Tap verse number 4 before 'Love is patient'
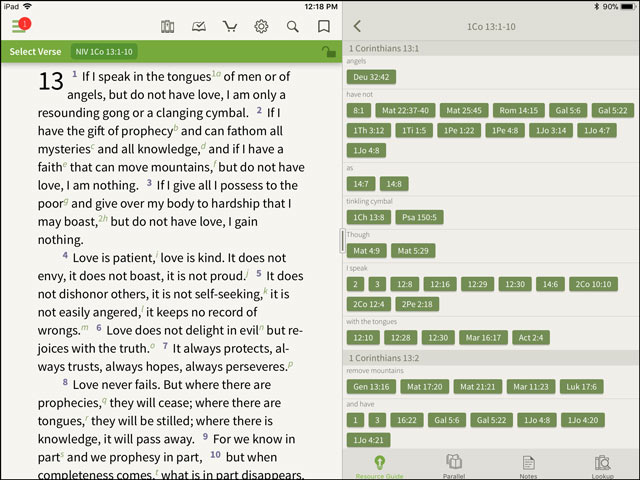This screenshot has width=640, height=480. 65,255
